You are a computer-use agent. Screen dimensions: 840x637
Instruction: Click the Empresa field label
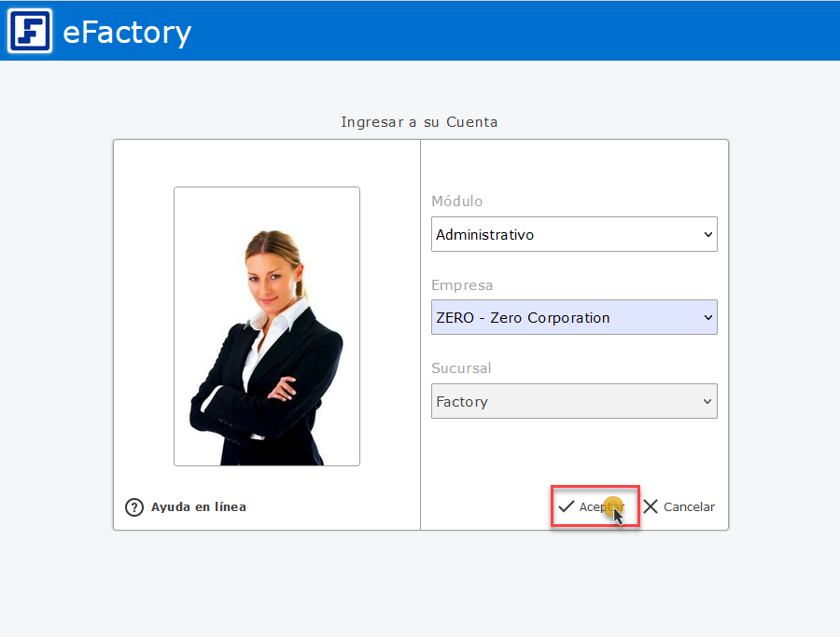(x=462, y=285)
